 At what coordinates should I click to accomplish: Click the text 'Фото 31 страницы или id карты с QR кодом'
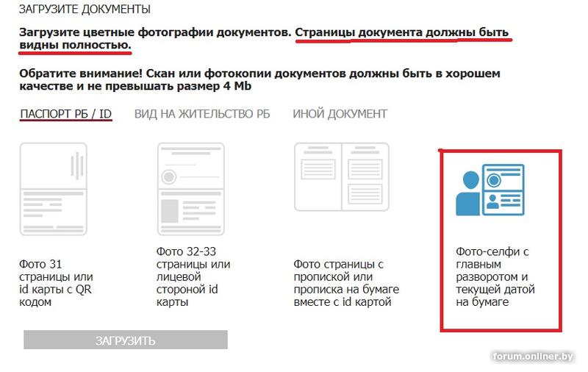tap(56, 283)
